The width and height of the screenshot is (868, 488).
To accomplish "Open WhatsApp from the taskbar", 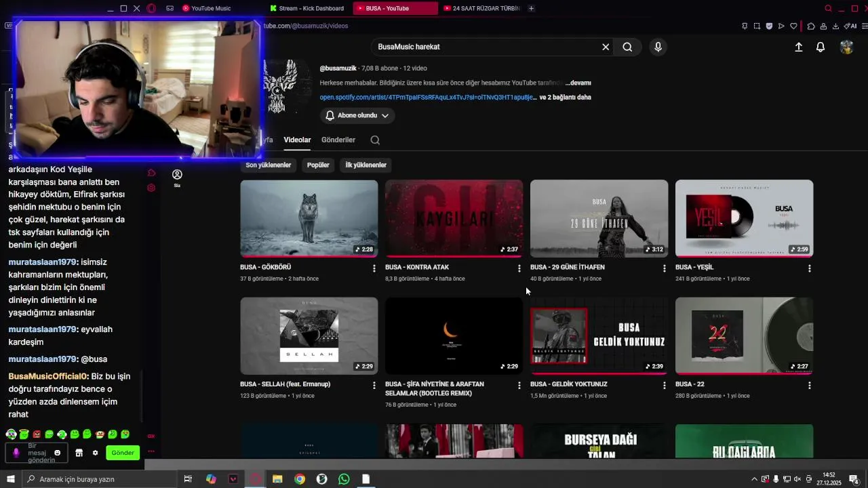I will (x=344, y=479).
